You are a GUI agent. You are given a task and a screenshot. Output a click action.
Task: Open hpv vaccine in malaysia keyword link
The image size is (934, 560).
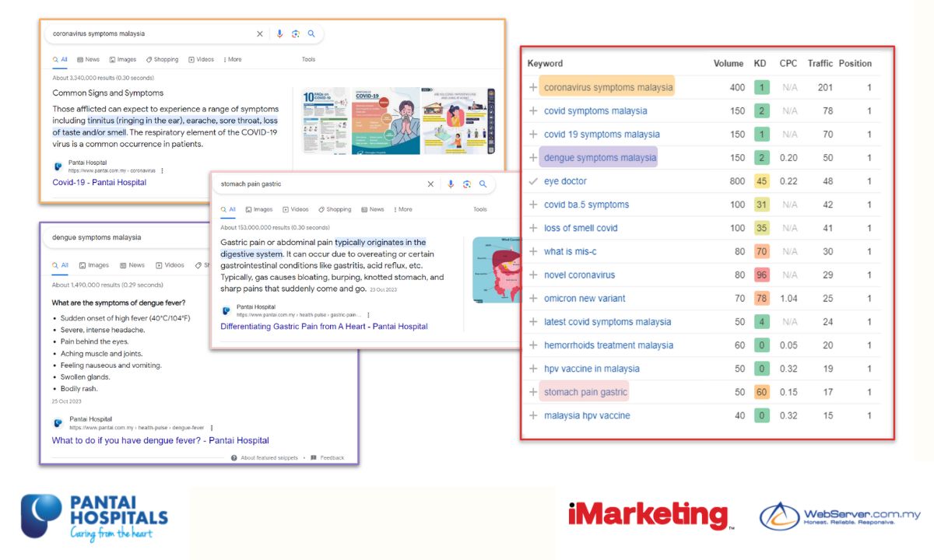pyautogui.click(x=592, y=369)
